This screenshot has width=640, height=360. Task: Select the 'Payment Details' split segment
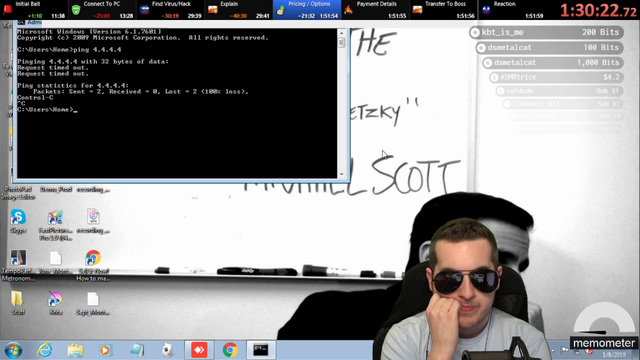coord(375,10)
